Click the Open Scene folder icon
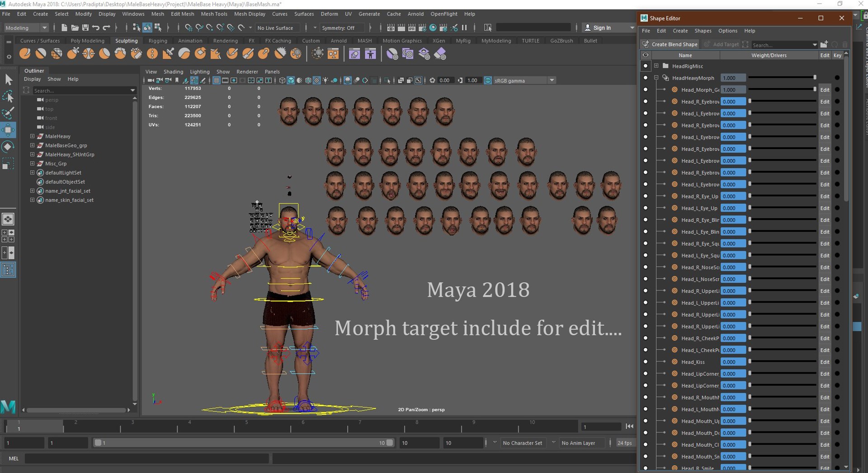 pyautogui.click(x=75, y=28)
